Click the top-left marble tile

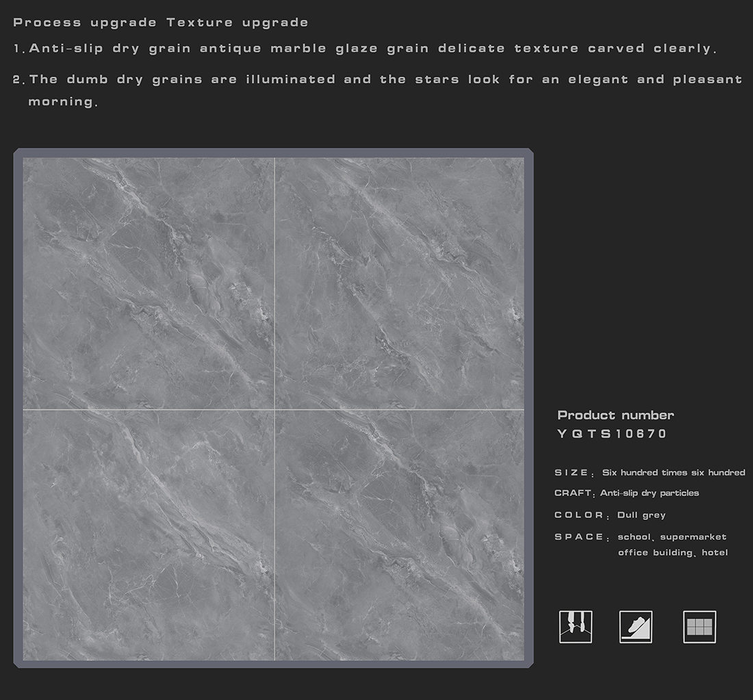coord(149,283)
